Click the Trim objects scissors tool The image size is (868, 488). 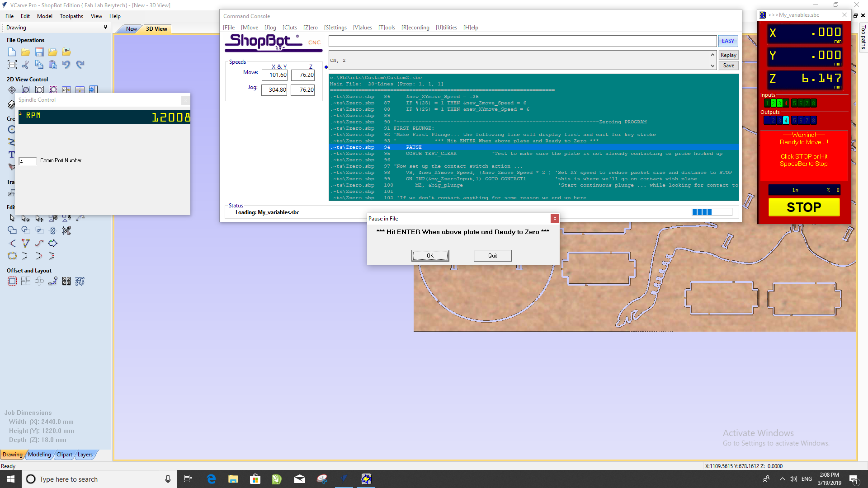pos(66,231)
